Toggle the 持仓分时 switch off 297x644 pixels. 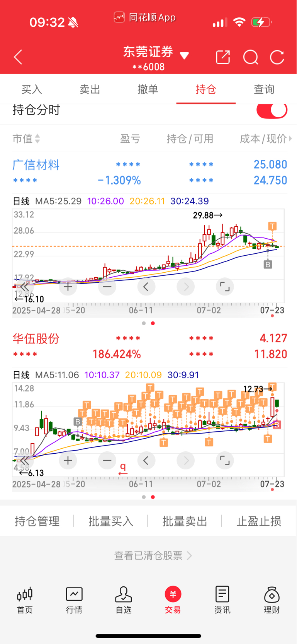272,110
